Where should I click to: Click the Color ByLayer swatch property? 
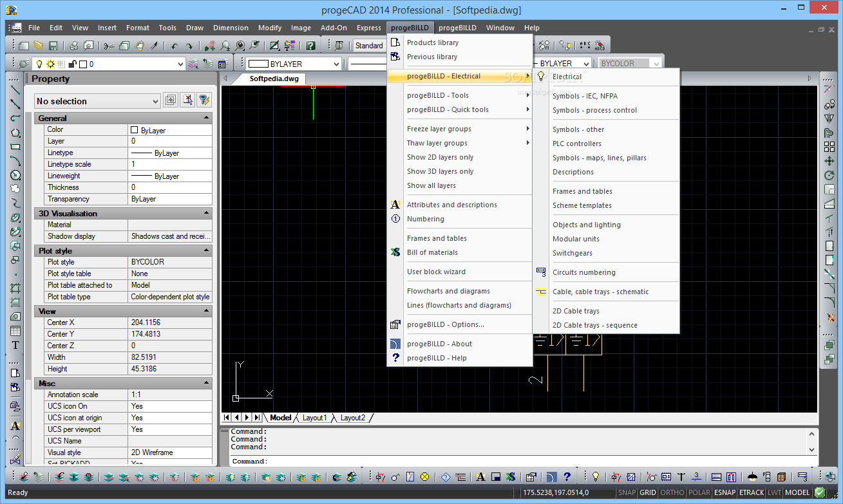135,130
